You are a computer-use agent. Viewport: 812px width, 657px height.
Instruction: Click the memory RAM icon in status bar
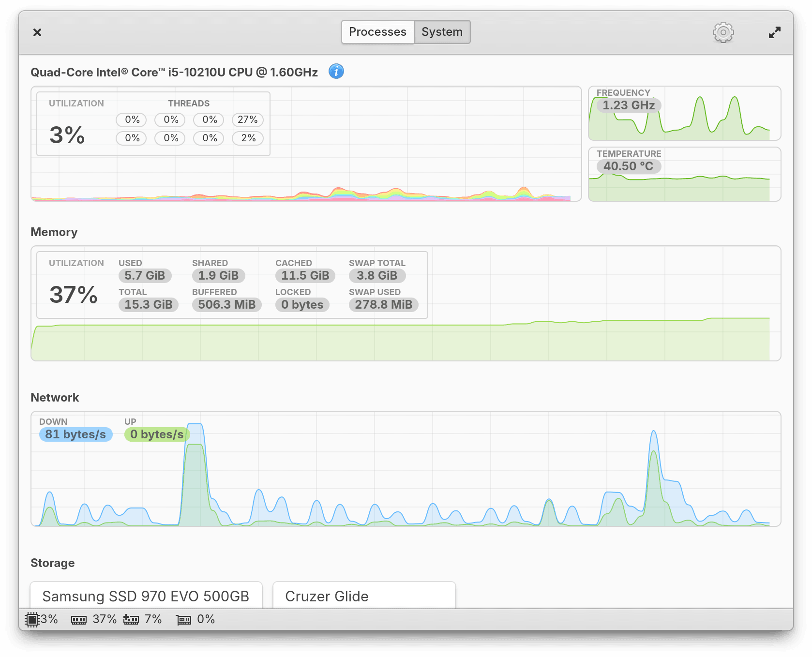(x=78, y=620)
